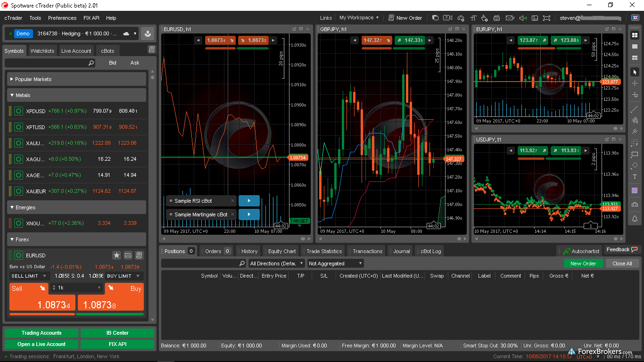Choose the Fibonacci retracement tool
The width and height of the screenshot is (644, 362).
(x=635, y=143)
